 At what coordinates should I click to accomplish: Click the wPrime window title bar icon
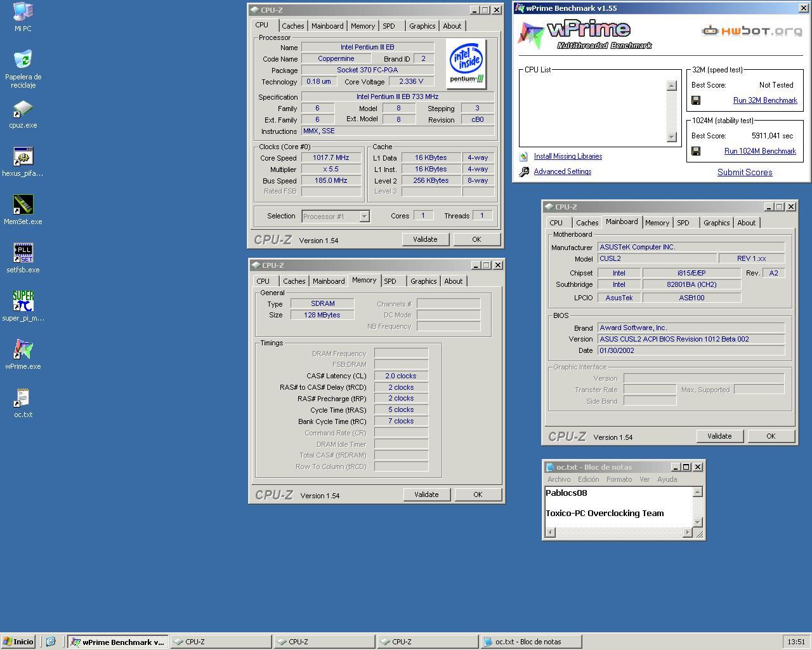point(520,8)
